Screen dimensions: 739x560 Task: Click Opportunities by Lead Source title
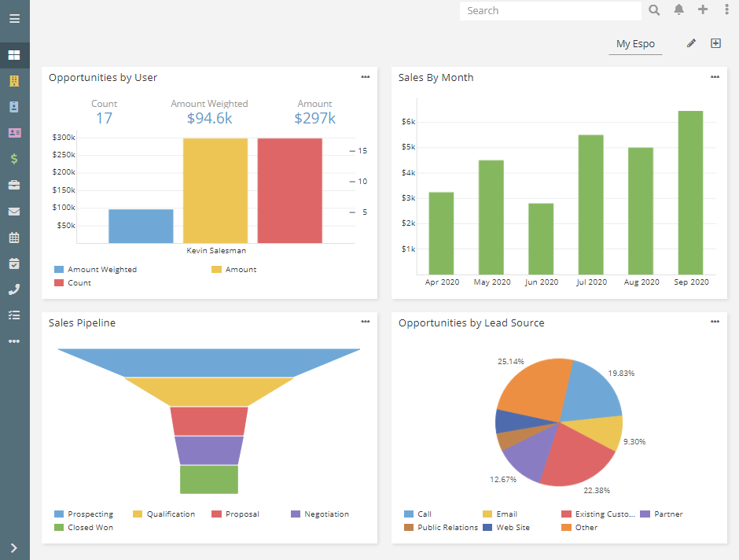(x=471, y=323)
